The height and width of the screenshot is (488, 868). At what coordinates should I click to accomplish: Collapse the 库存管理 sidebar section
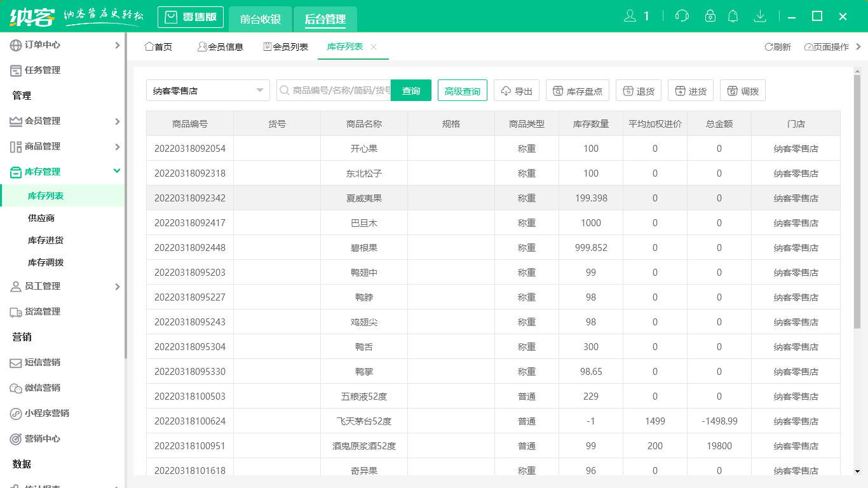[64, 172]
